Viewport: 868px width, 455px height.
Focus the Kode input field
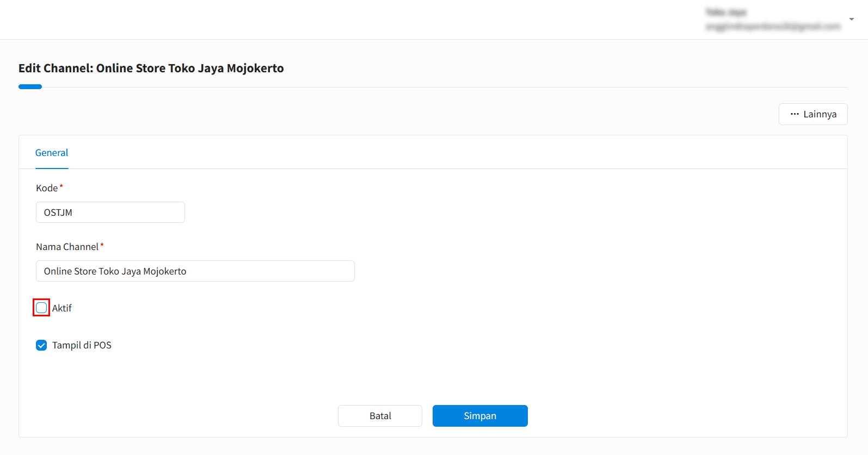[110, 213]
